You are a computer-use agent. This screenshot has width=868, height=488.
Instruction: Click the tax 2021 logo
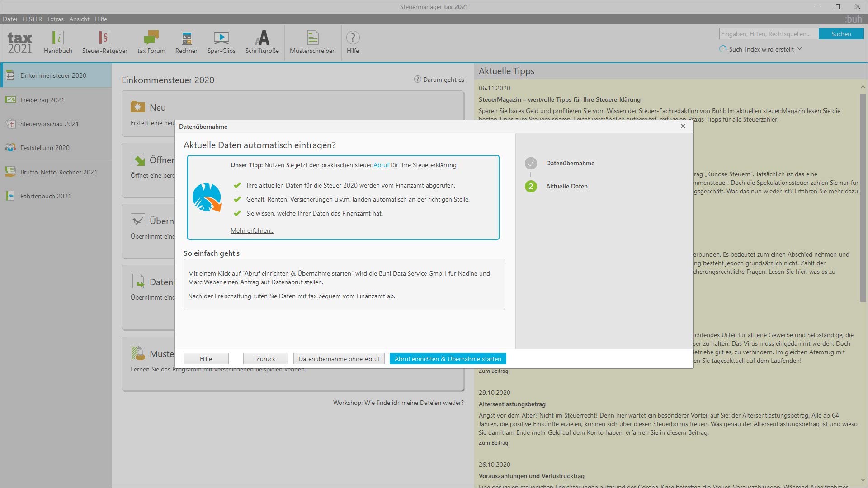(20, 42)
